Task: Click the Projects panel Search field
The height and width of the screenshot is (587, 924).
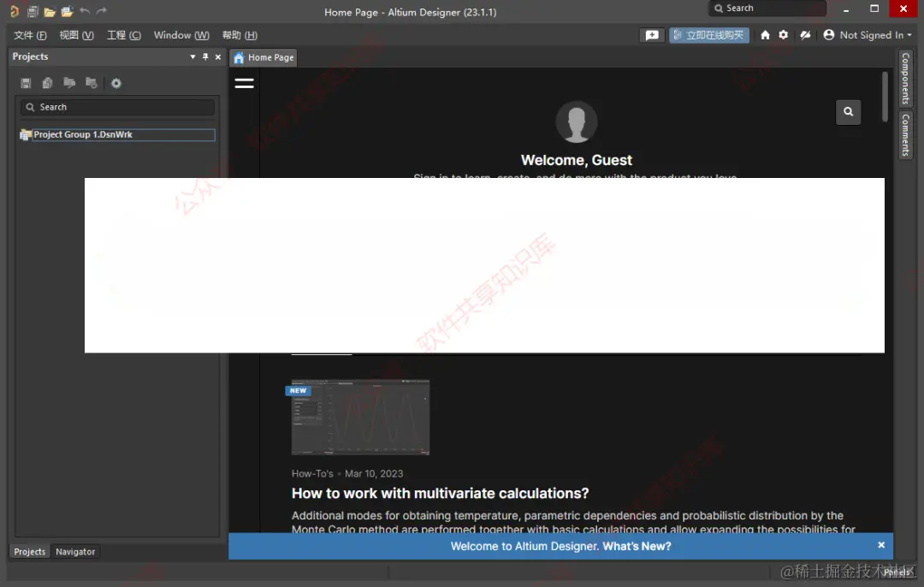Action: coord(117,107)
